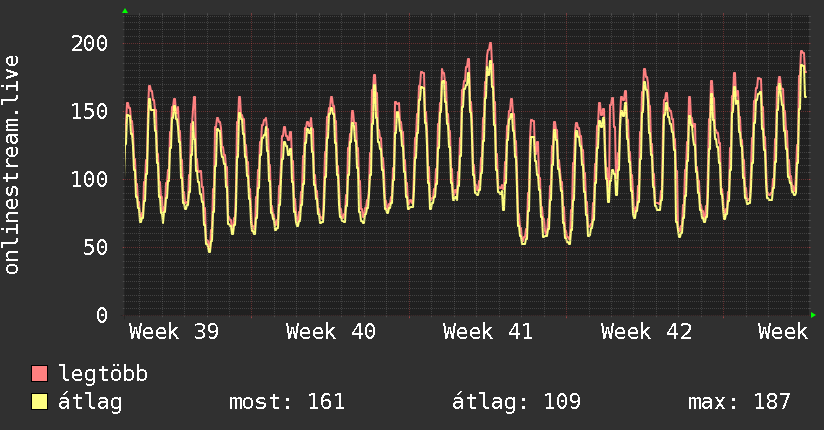Click the 50 y-axis label

pyautogui.click(x=96, y=248)
